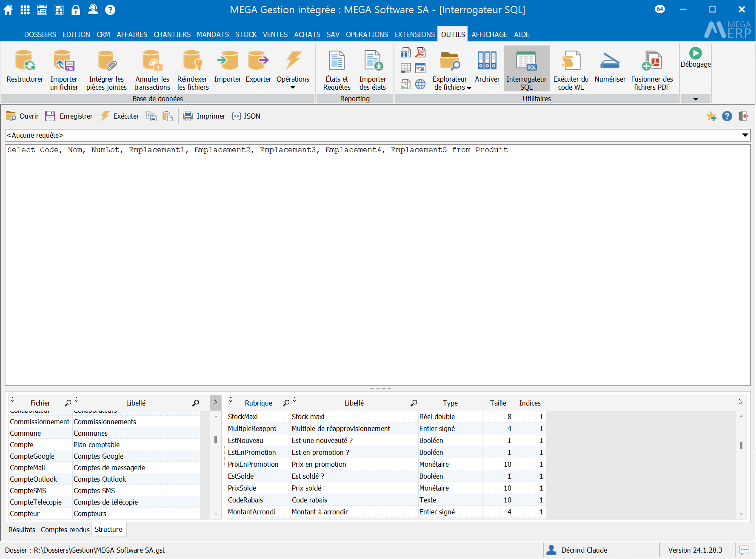Search in the Fichier column magnifier
The height and width of the screenshot is (559, 756).
[x=68, y=403]
